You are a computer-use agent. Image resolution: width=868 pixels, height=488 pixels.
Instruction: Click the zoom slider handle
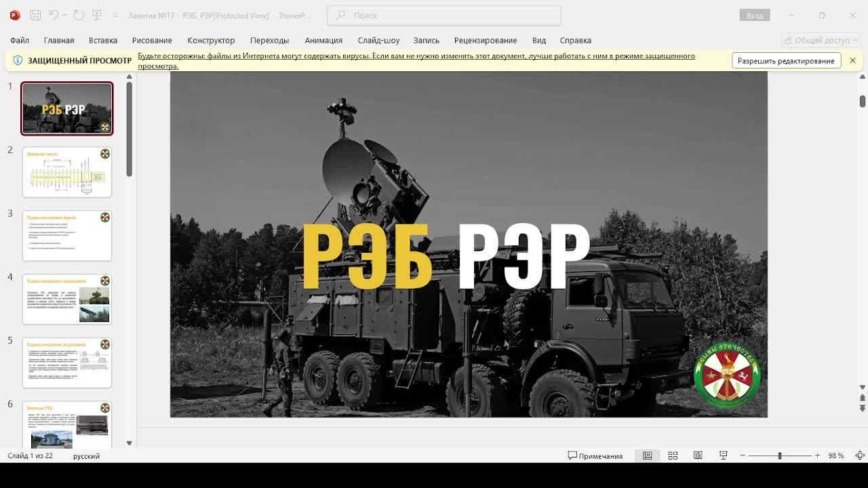(x=780, y=455)
